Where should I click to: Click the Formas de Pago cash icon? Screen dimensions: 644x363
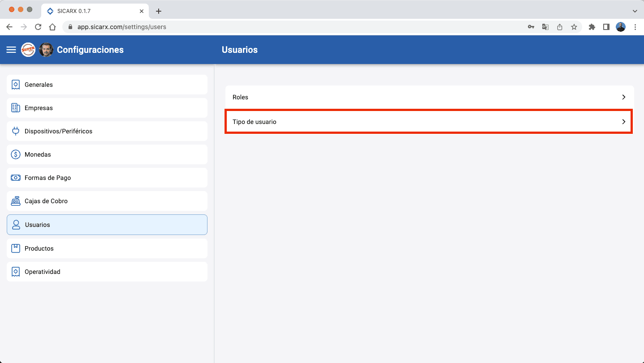pyautogui.click(x=16, y=178)
